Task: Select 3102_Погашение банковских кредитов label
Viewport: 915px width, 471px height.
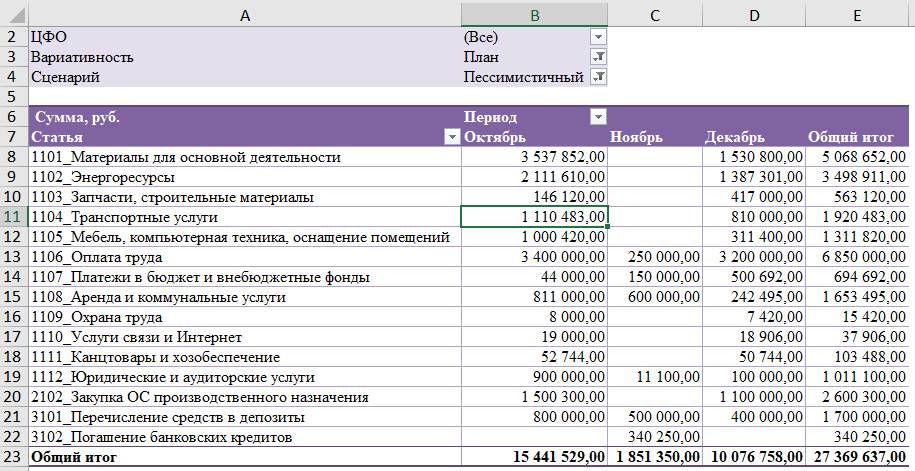Action: coord(245,437)
